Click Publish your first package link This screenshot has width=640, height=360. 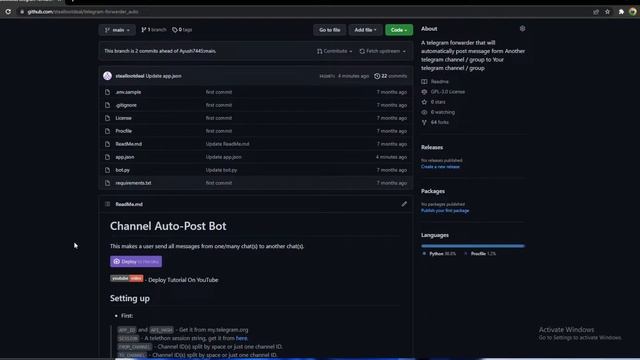click(x=445, y=211)
